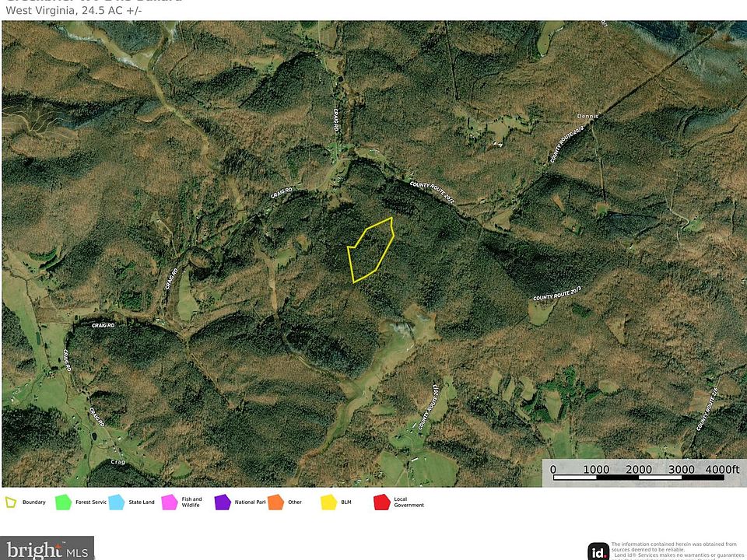Select the green Forest Service legend swatch

(63, 502)
